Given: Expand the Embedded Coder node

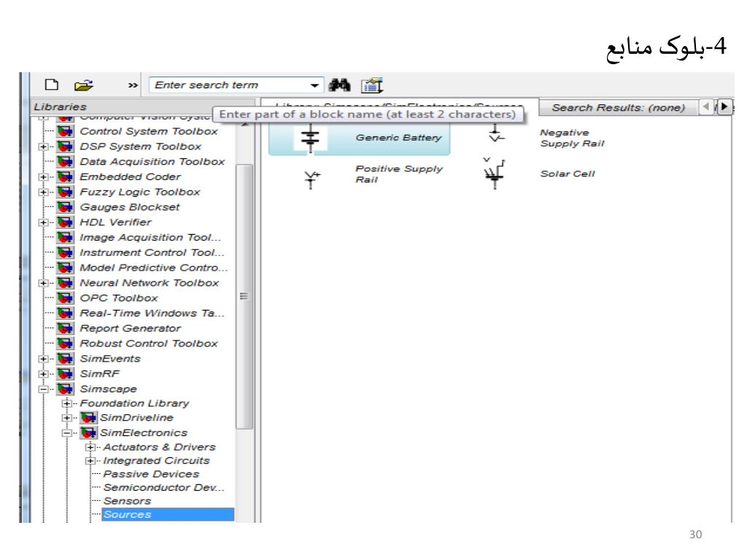Looking at the screenshot, I should pos(43,177).
